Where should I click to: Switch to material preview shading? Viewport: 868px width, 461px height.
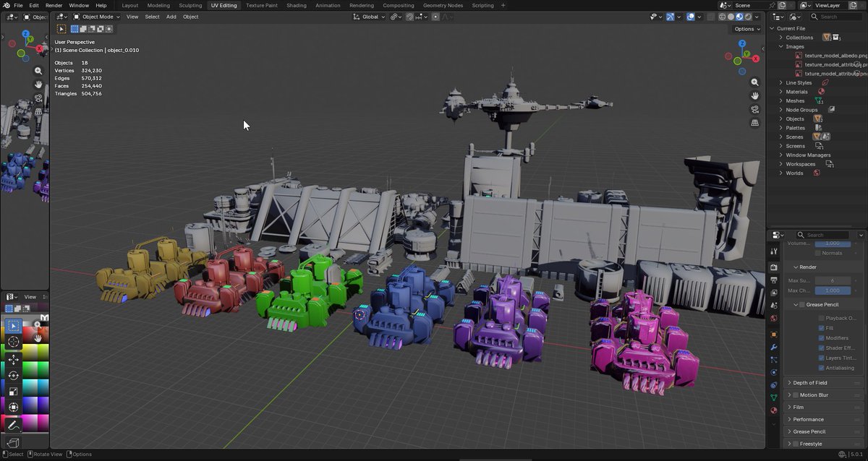click(739, 17)
